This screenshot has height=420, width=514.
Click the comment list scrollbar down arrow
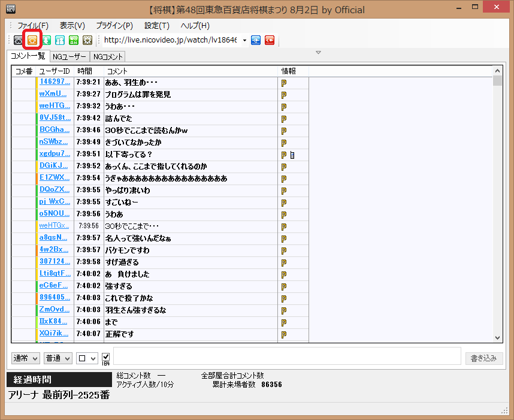[497, 338]
